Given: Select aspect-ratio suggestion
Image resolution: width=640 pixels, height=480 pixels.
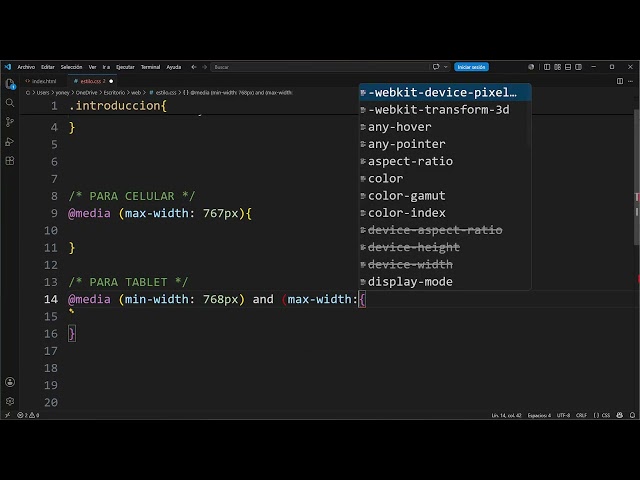Looking at the screenshot, I should pyautogui.click(x=445, y=161).
